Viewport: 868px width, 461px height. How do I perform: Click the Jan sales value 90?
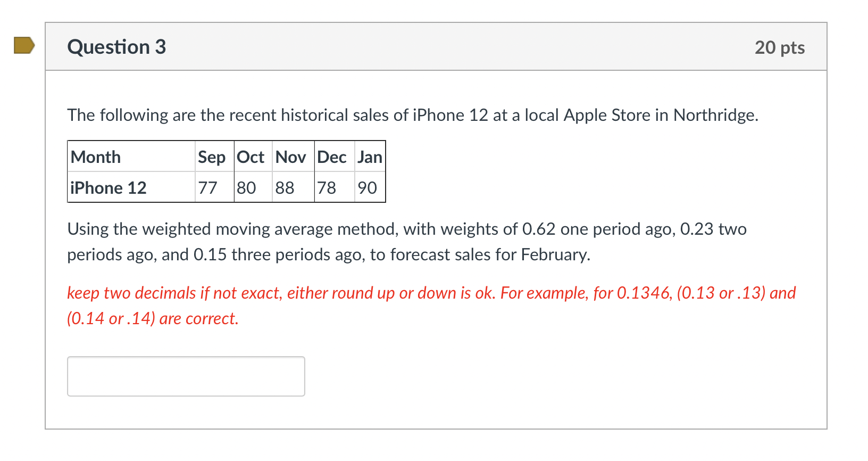367,188
